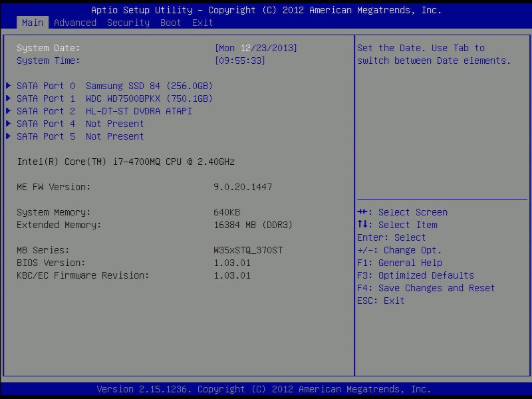The height and width of the screenshot is (399, 532).
Task: Click the 640KB memory value
Action: point(227,212)
